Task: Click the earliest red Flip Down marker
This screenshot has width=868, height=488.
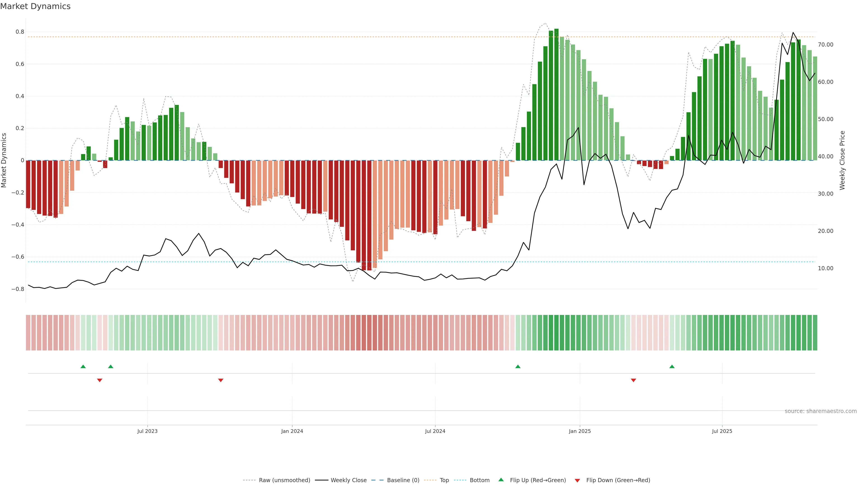Action: [99, 380]
